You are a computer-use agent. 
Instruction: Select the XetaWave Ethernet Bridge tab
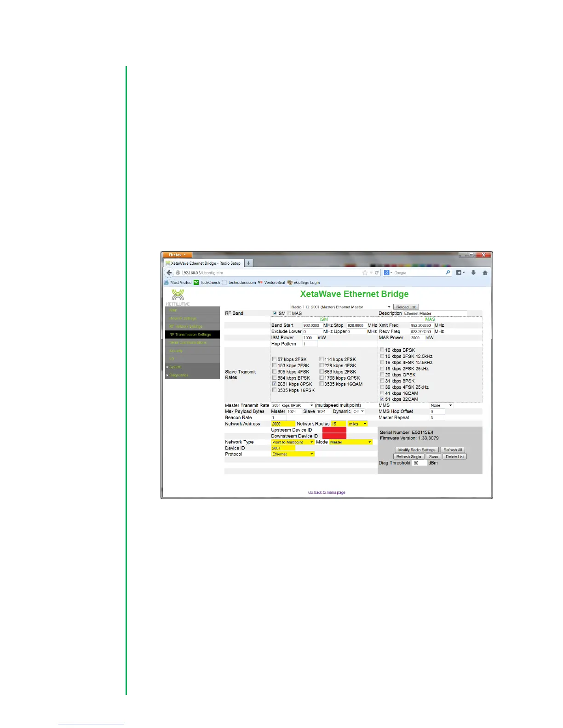(x=203, y=263)
